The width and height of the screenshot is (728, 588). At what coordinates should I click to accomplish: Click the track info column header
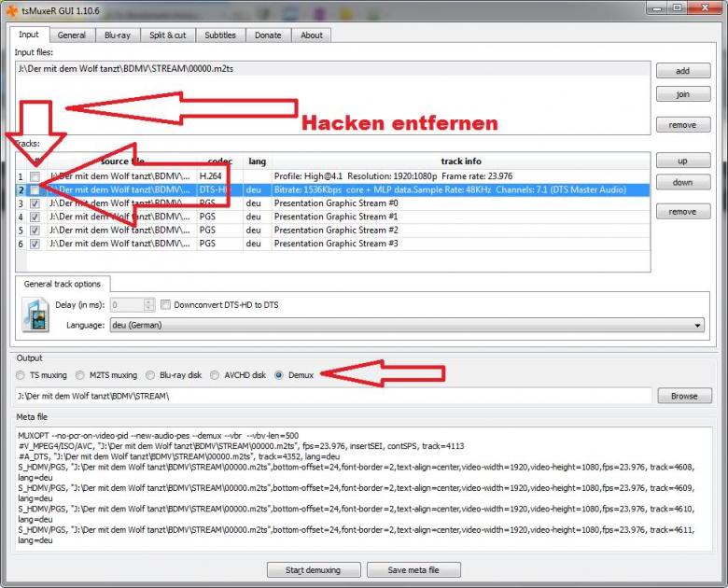point(460,161)
